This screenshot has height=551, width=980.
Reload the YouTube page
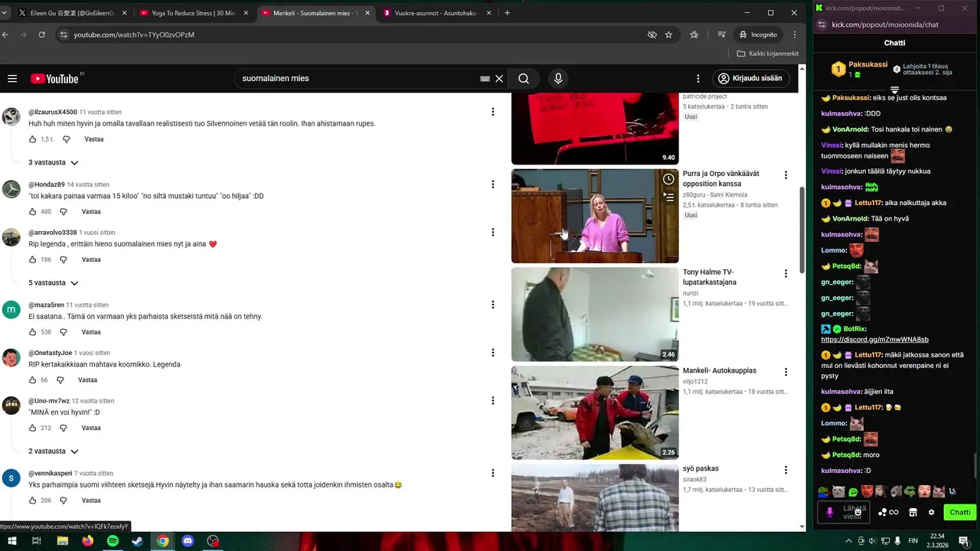click(x=41, y=34)
